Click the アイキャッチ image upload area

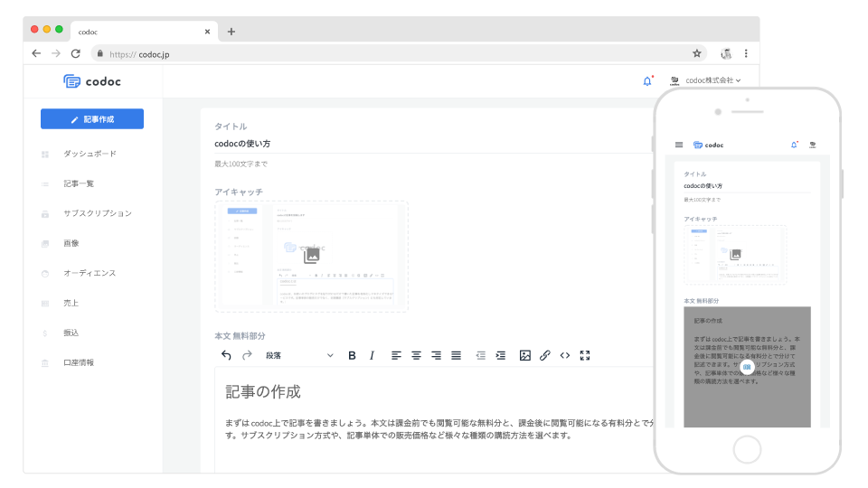coord(312,256)
